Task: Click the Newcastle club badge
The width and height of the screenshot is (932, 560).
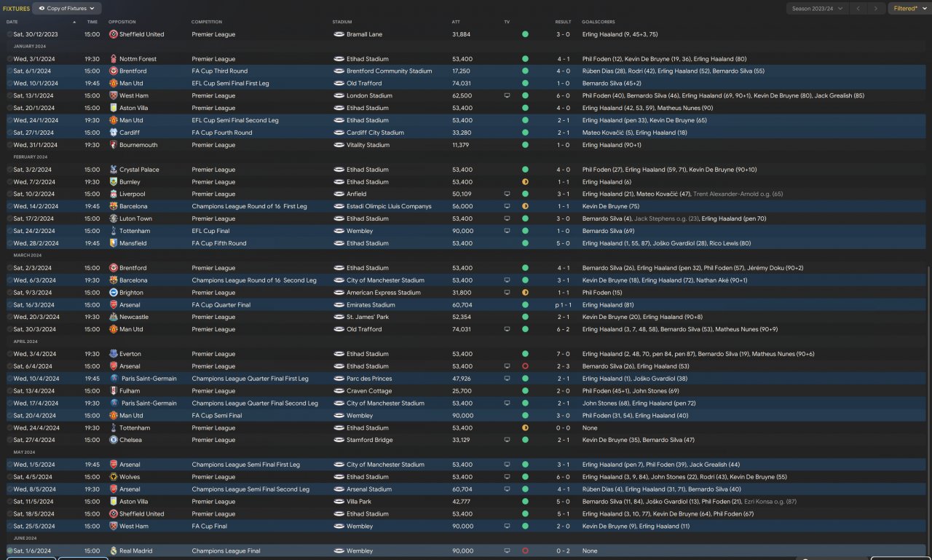Action: [x=113, y=318]
